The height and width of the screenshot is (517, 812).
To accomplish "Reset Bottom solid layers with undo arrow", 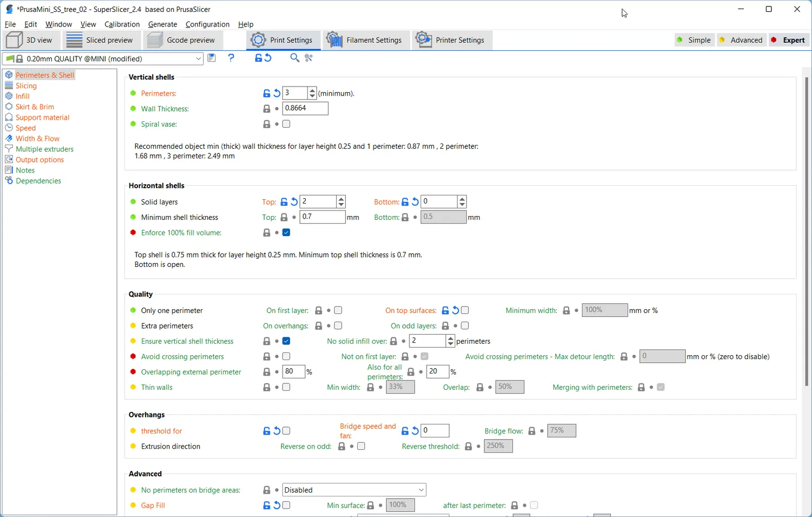I will point(415,202).
